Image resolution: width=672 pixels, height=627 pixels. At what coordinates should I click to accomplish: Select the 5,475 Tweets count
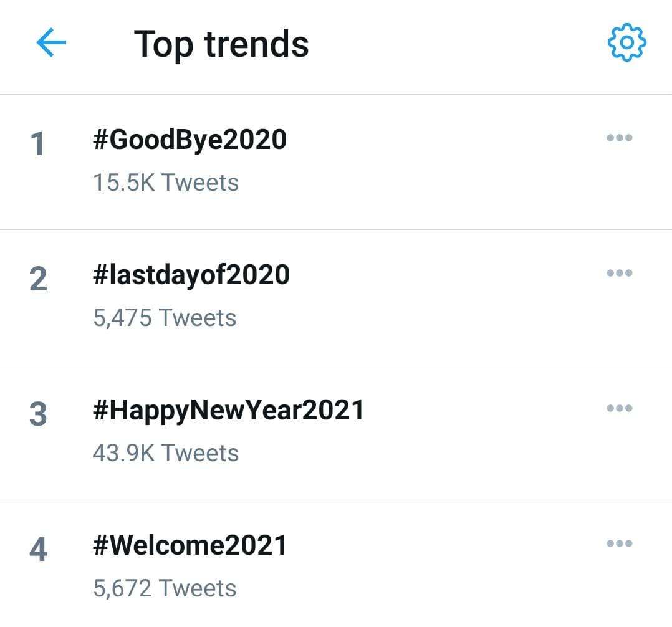[x=165, y=318]
